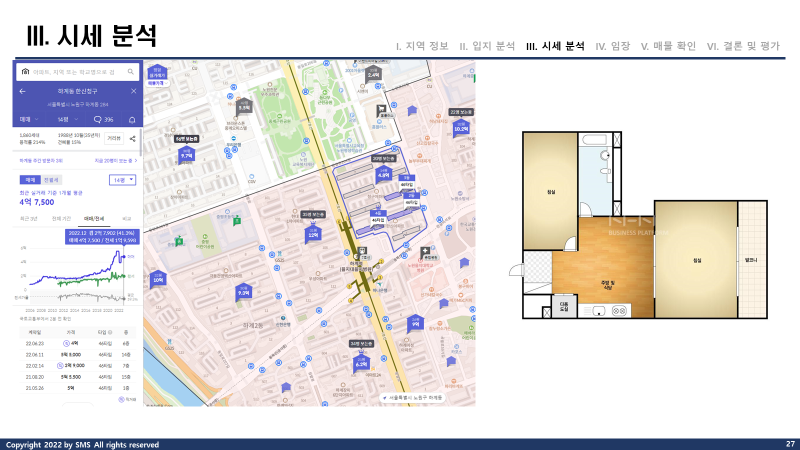The height and width of the screenshot is (450, 800).
Task: Click the circle icon beside the 22.02.14 price
Action: 60,366
